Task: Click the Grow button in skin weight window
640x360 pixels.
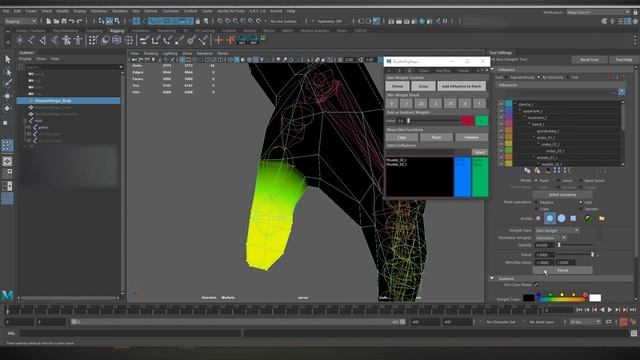Action: click(423, 86)
